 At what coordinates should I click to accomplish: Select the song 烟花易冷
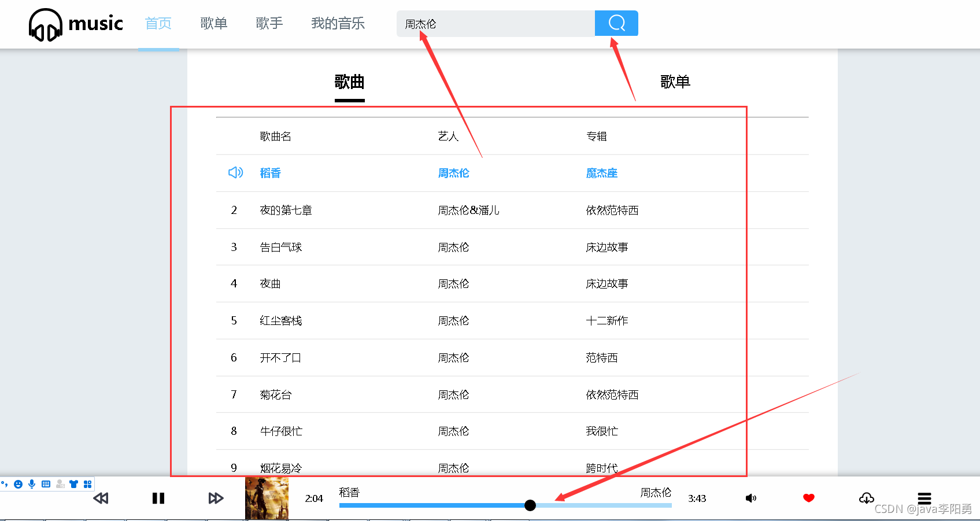click(280, 468)
